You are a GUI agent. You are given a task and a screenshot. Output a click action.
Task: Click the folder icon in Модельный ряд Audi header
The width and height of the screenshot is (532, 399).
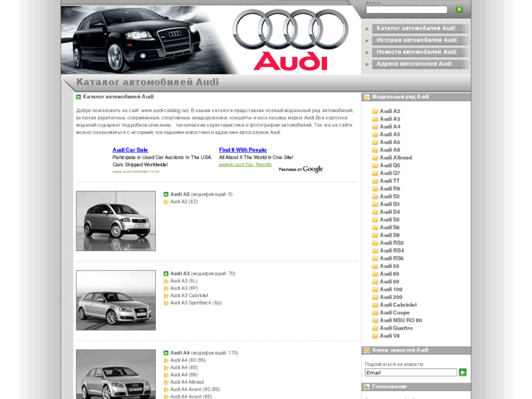point(367,97)
